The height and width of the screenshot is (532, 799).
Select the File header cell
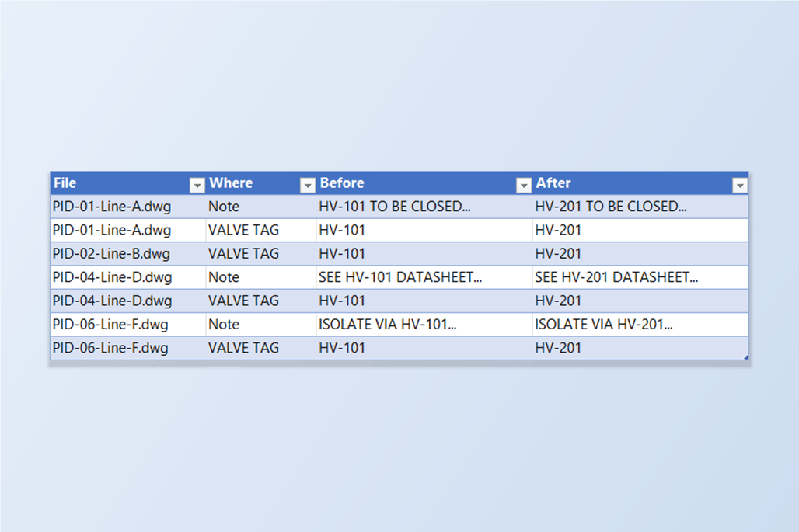pyautogui.click(x=128, y=183)
